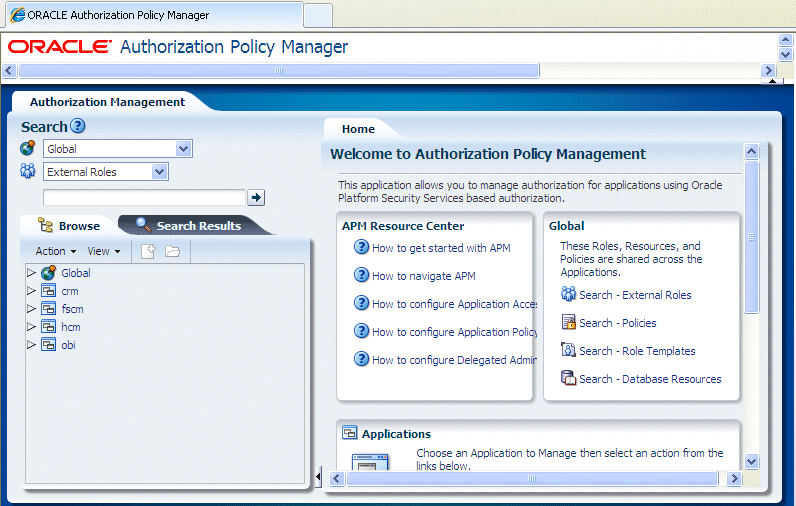Click the header horizontal scrollbar thumb
The width and height of the screenshot is (796, 506).
279,70
